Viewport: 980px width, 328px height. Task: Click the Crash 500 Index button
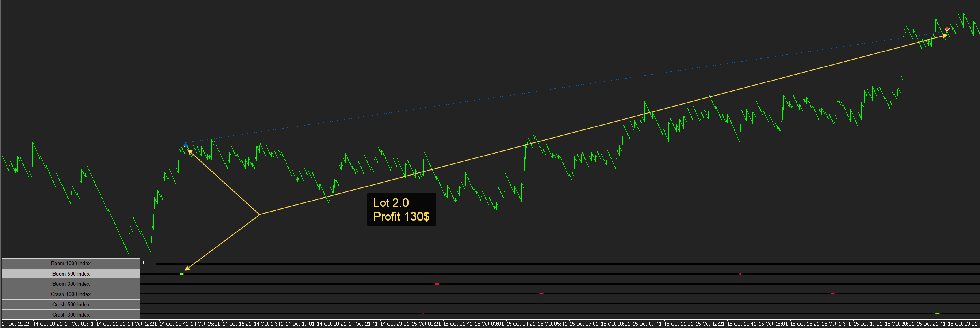coord(71,304)
